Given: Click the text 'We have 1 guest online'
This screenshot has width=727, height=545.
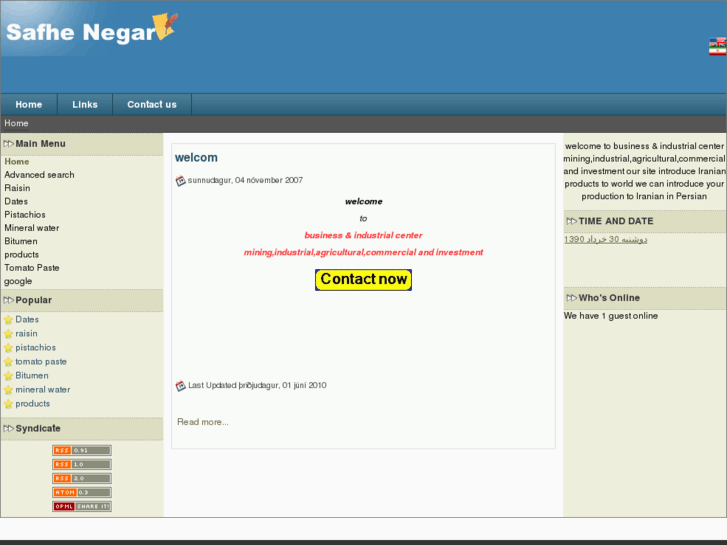Looking at the screenshot, I should (611, 316).
